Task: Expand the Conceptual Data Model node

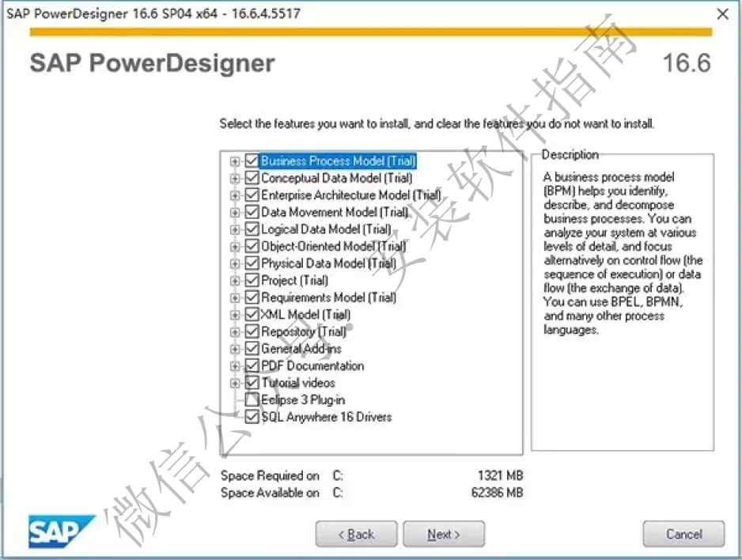Action: (x=234, y=178)
